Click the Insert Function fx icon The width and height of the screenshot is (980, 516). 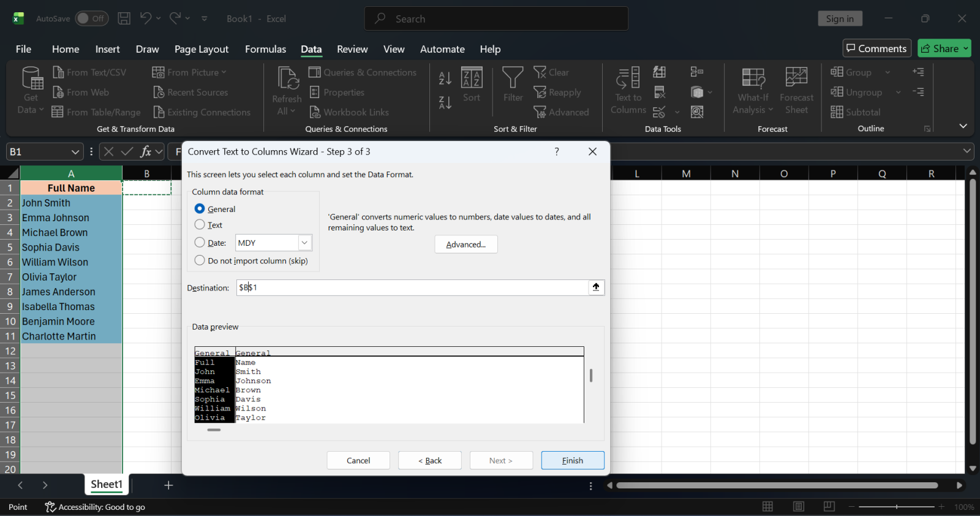(x=146, y=151)
